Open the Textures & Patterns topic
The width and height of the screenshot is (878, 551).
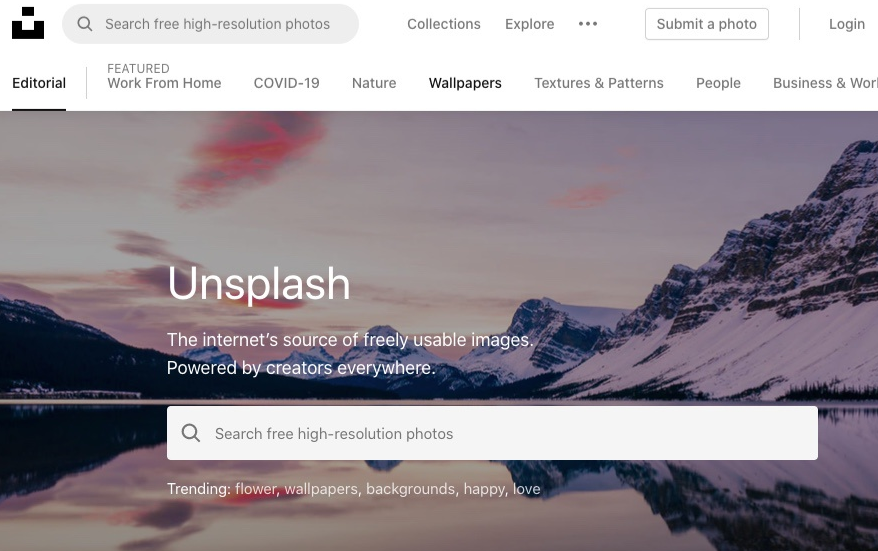click(x=599, y=83)
